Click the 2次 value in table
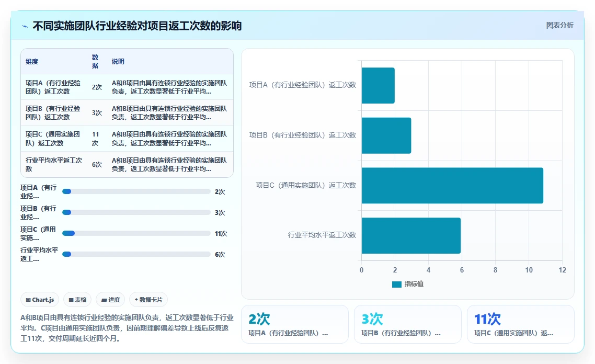The image size is (595, 364). click(x=97, y=87)
